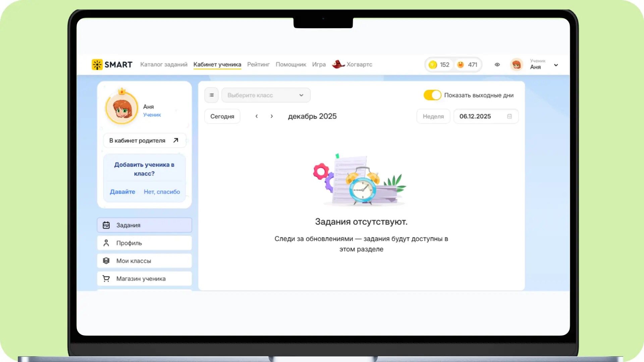Viewport: 644px width, 362px height.
Task: Click the user avatar in header
Action: tap(517, 65)
